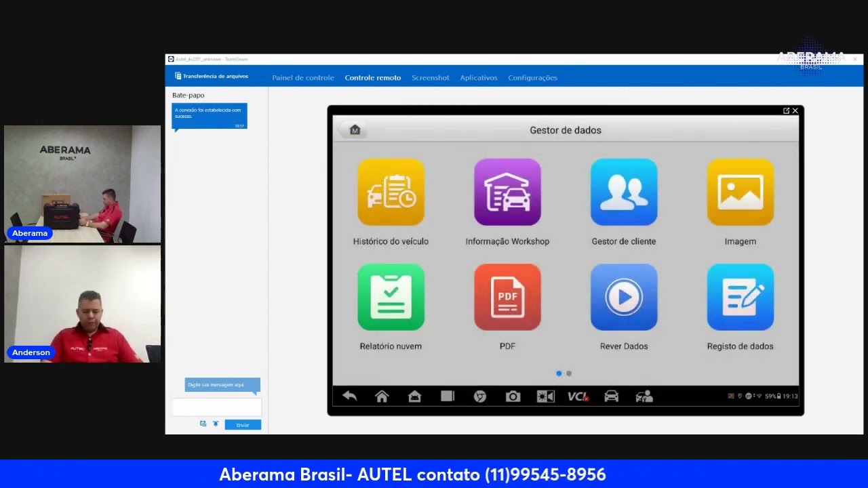868x488 pixels.
Task: Pop out the remote screen in a new window
Action: tap(786, 110)
